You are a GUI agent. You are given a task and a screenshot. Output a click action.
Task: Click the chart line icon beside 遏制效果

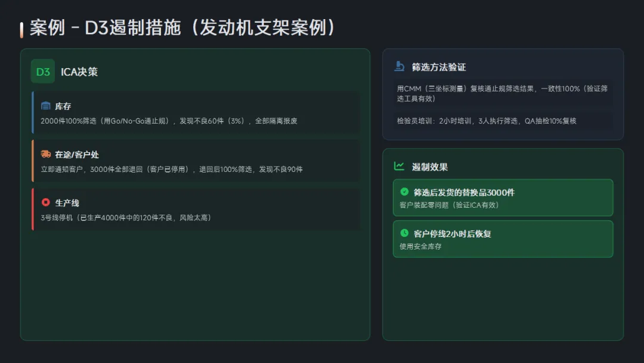pyautogui.click(x=399, y=166)
